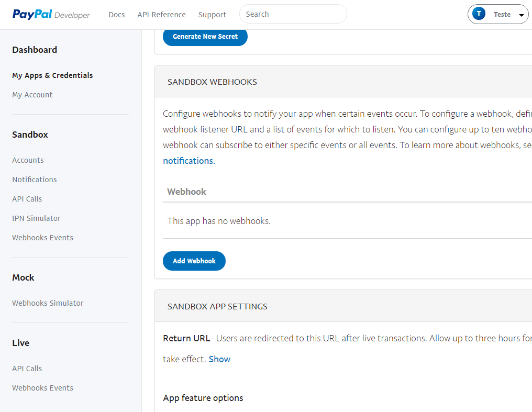Open API Calls under Live

[27, 368]
